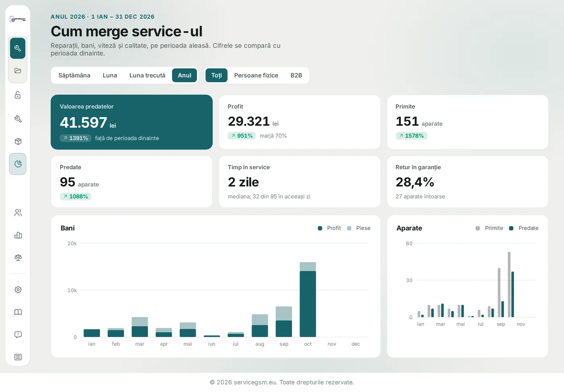The height and width of the screenshot is (392, 564).
Task: Filter by Persoane fizice
Action: 256,75
